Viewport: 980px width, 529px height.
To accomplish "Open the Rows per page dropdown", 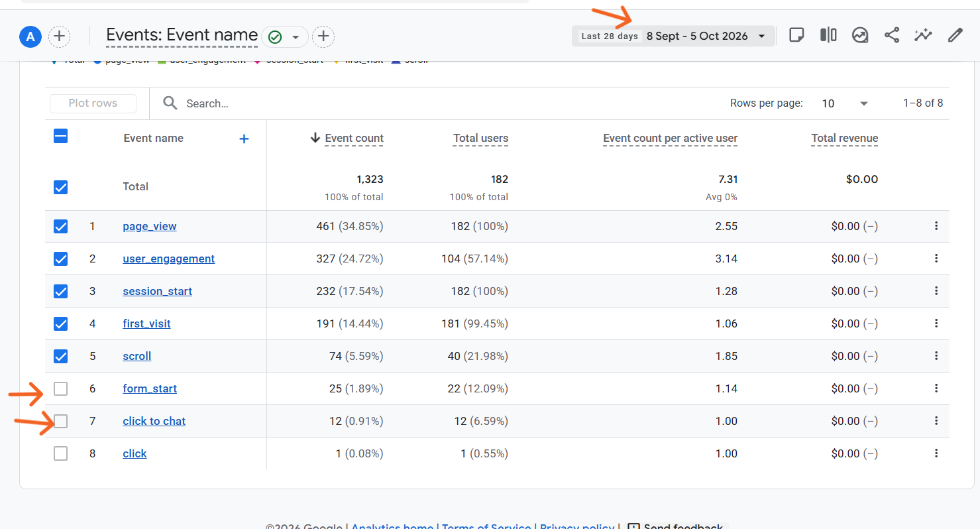I will point(844,103).
